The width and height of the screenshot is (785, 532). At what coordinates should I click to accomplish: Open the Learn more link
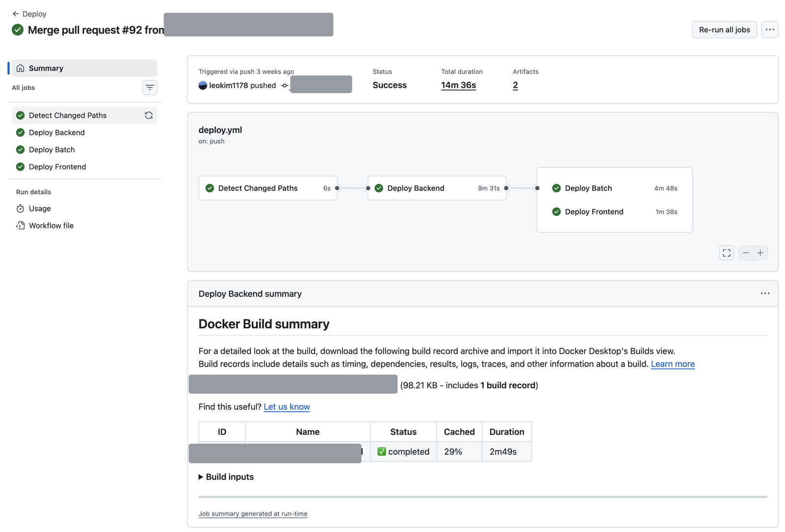(x=673, y=364)
